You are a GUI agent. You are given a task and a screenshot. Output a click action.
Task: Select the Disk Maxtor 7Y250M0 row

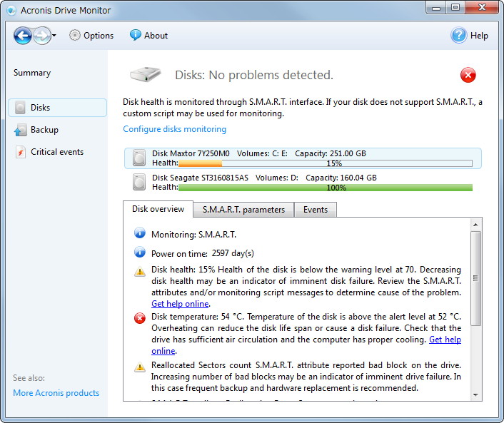click(x=303, y=158)
